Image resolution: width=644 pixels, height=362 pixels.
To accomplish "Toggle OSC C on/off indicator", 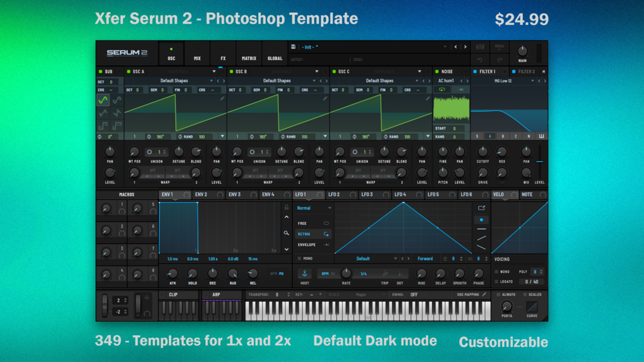I will point(334,71).
